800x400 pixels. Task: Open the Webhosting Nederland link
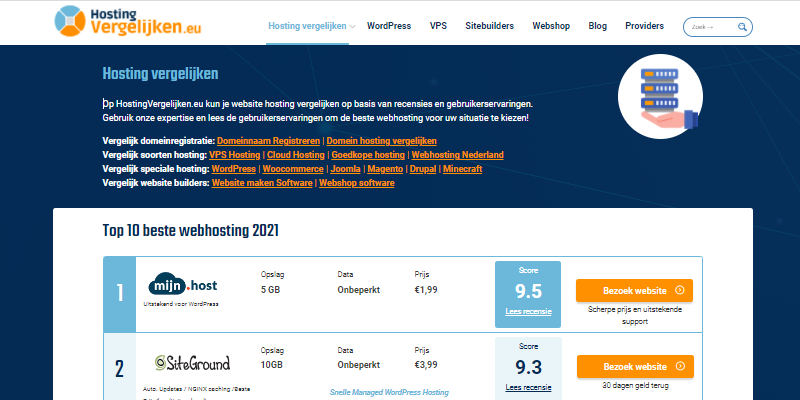click(x=458, y=155)
